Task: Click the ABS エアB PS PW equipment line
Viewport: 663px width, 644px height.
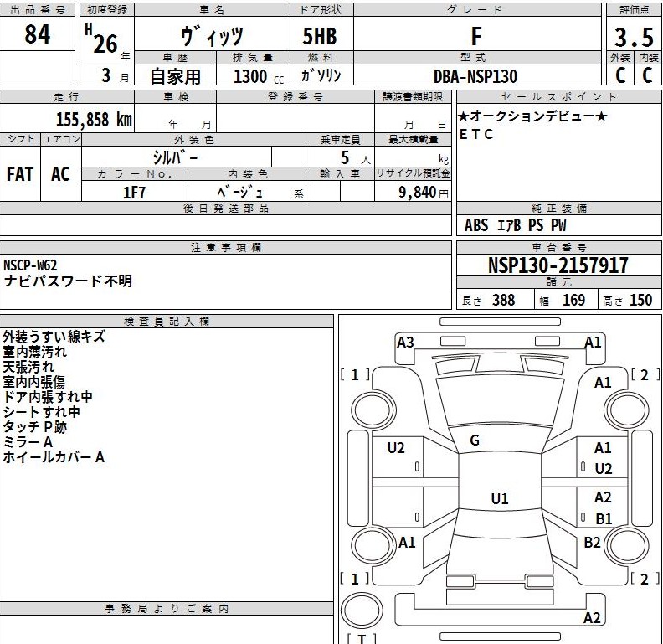Action: [515, 225]
